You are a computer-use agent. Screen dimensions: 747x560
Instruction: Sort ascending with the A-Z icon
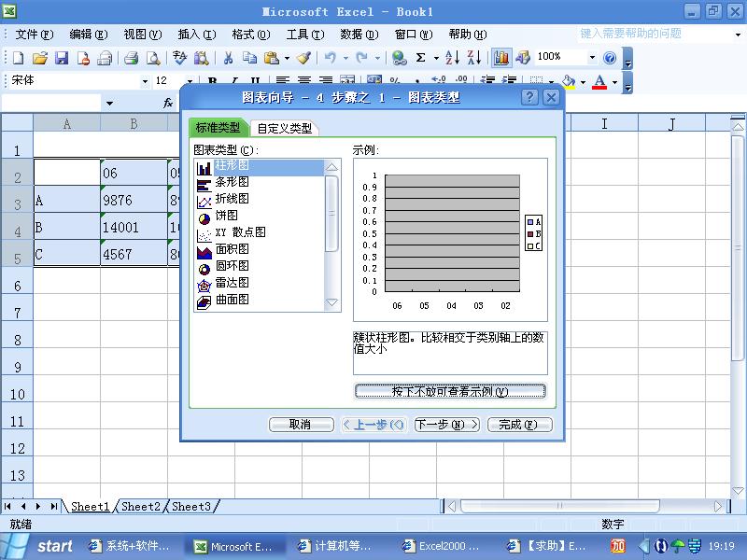[x=452, y=58]
